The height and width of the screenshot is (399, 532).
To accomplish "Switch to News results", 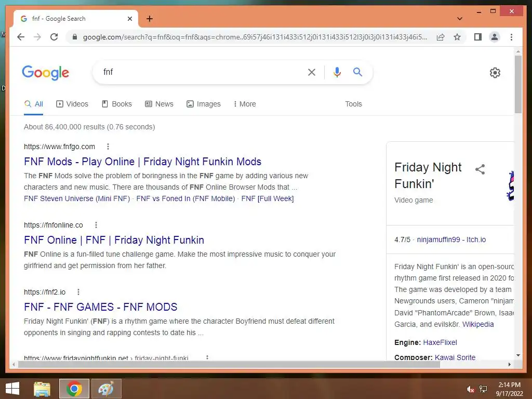I will coord(159,104).
